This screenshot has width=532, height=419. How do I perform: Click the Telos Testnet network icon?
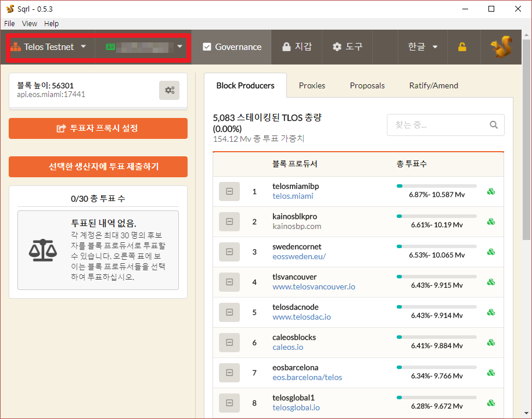pyautogui.click(x=16, y=47)
